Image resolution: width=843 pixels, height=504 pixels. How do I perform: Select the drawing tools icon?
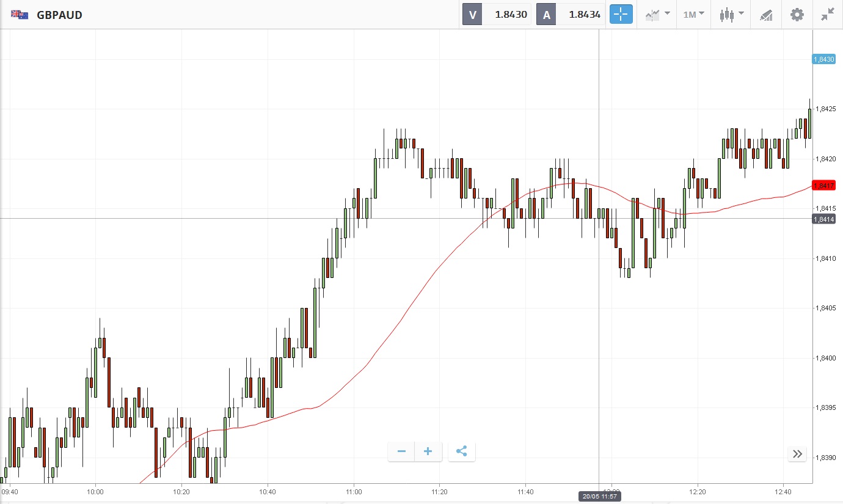coord(766,15)
